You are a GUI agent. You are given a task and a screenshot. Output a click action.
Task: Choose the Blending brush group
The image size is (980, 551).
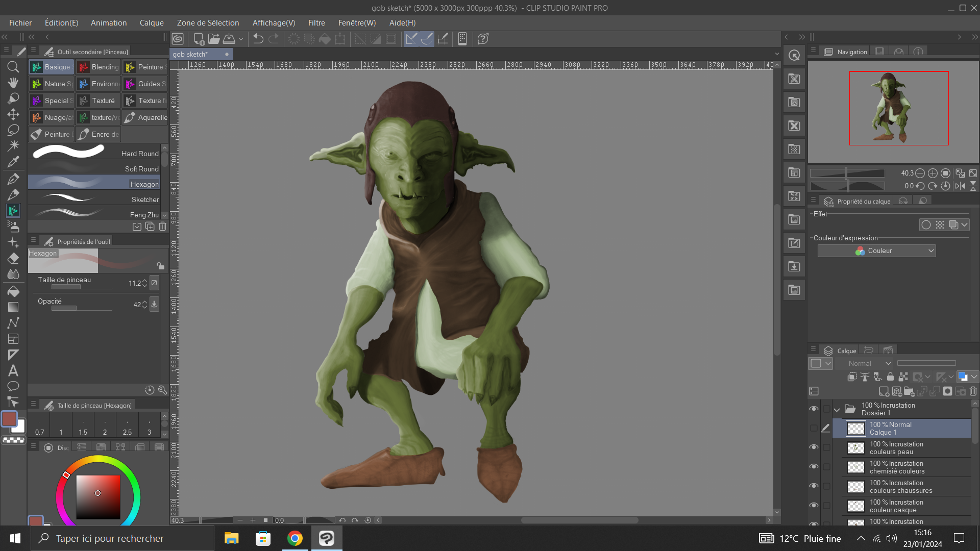[99, 67]
